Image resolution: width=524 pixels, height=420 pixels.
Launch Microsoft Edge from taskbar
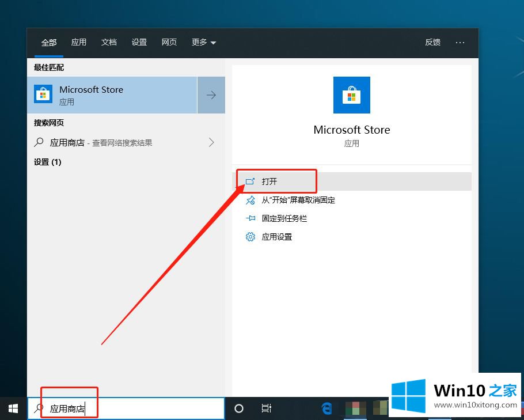click(326, 408)
